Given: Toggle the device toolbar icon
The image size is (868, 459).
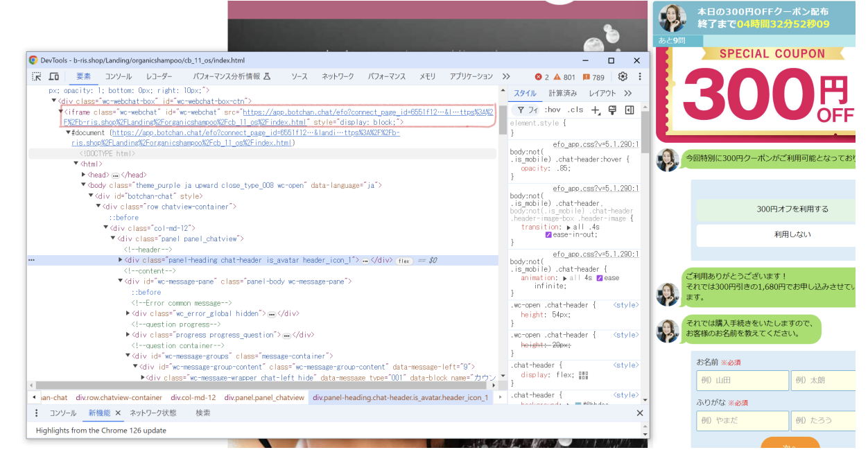Looking at the screenshot, I should 53,76.
